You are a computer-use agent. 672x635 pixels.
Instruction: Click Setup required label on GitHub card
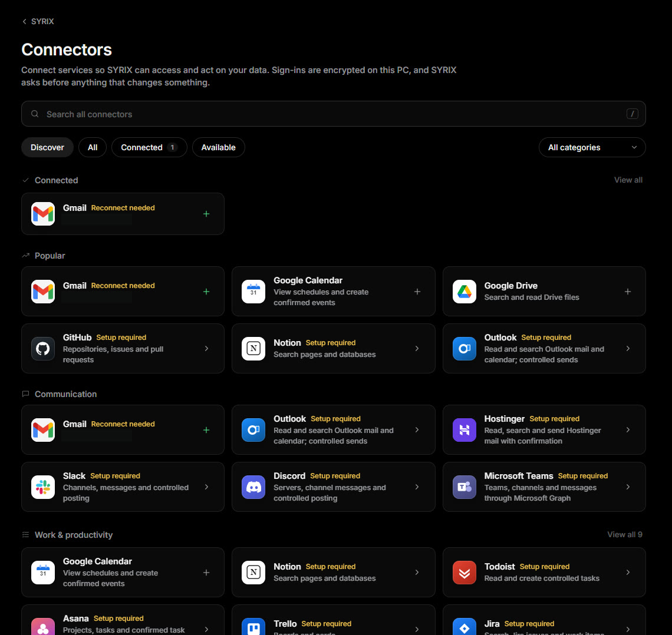tap(121, 338)
